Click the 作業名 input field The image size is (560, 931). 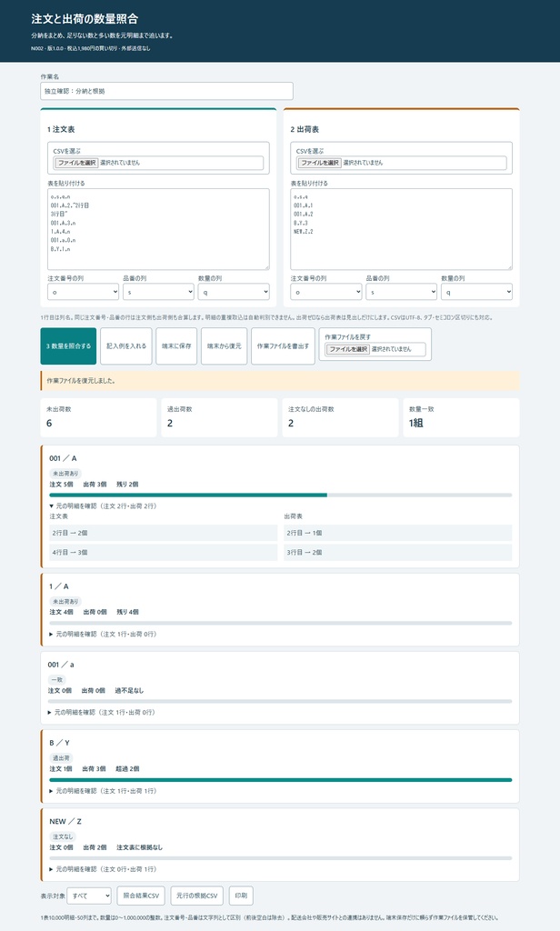tap(167, 91)
